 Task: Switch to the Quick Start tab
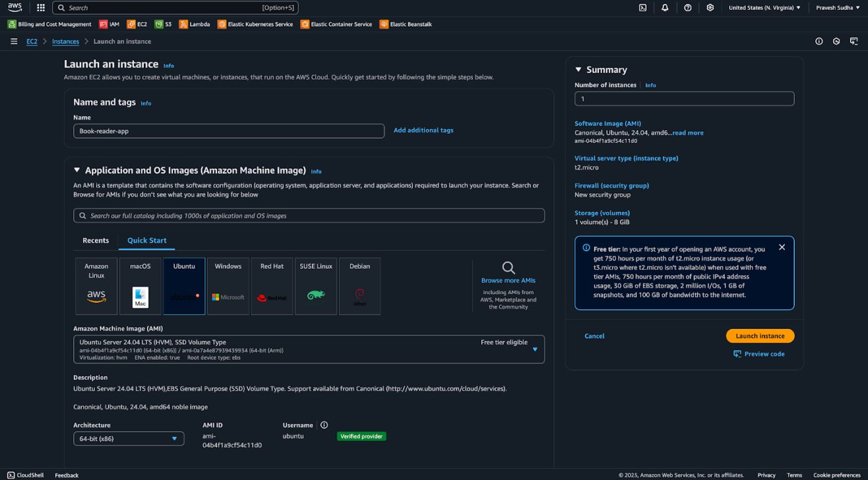coord(147,240)
